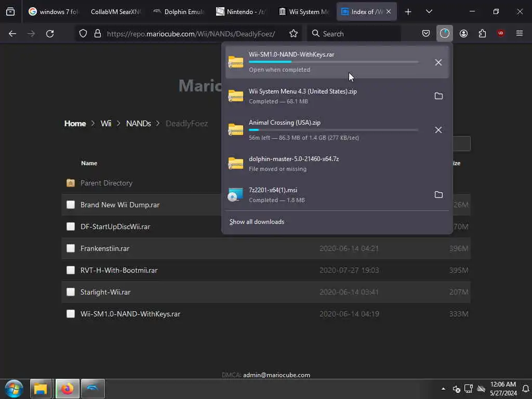Tick Wii-SM1.0-NAND-WithKeys.rar checkbox in file list
Image resolution: width=532 pixels, height=399 pixels.
(71, 314)
